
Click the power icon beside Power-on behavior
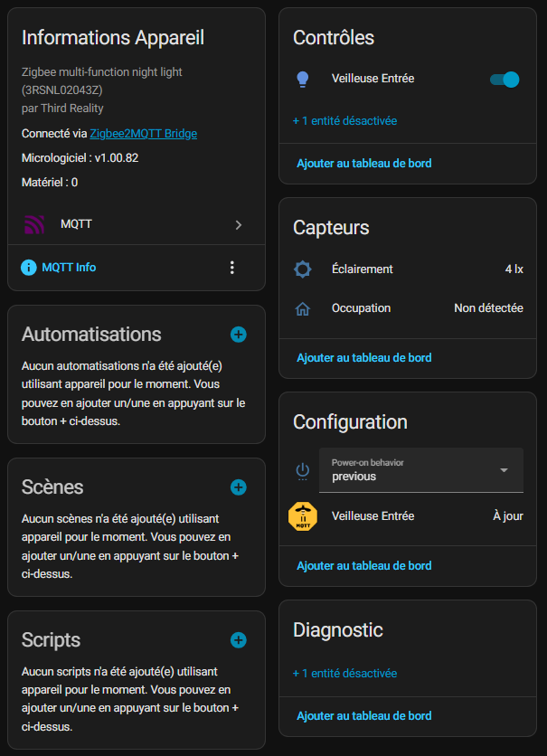303,470
